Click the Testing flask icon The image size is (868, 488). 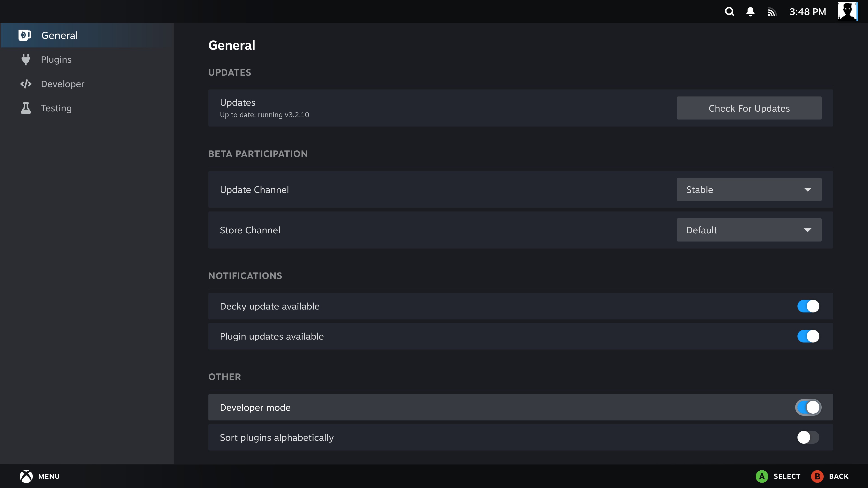(x=26, y=108)
